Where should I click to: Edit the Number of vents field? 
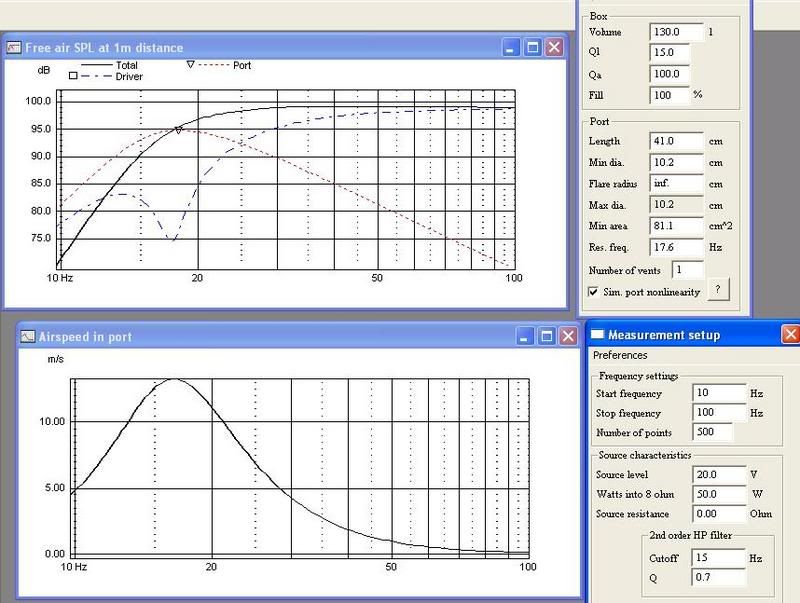pyautogui.click(x=688, y=270)
